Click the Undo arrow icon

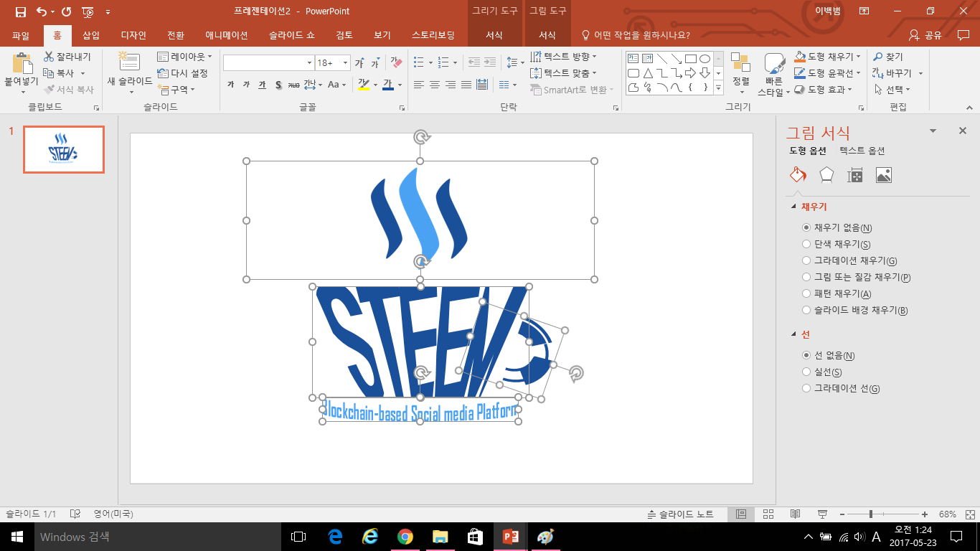pos(42,11)
